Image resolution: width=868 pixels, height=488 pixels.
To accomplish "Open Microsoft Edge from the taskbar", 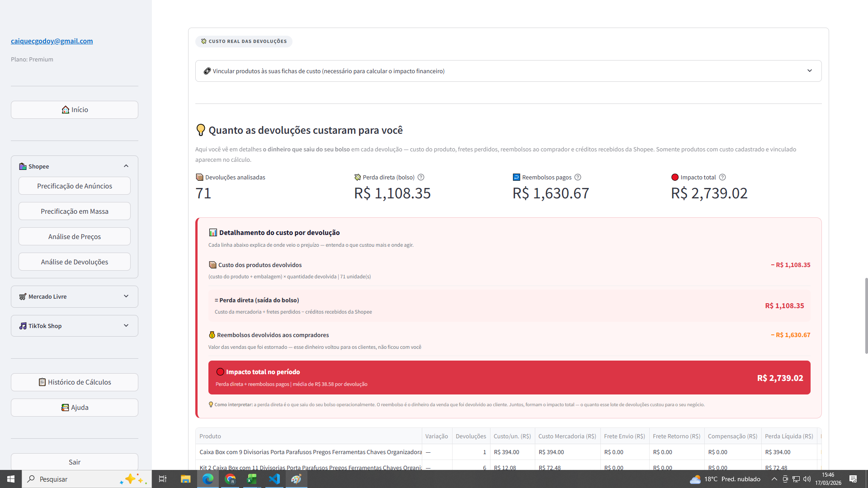I will [x=208, y=479].
